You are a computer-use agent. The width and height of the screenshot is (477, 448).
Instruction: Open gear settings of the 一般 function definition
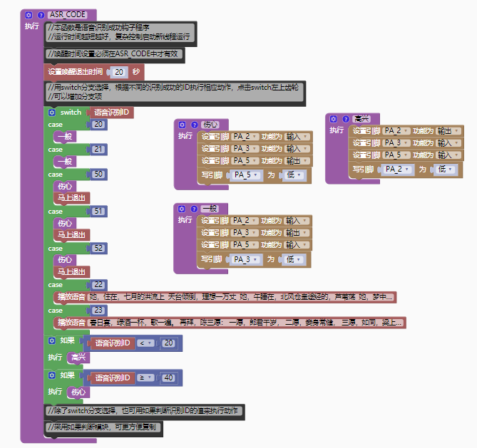(x=182, y=209)
